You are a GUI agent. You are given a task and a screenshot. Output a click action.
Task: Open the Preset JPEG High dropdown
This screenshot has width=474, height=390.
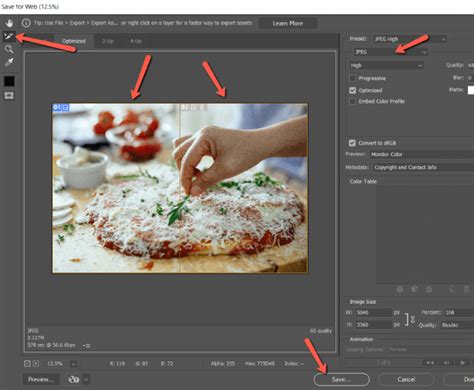[x=410, y=39]
